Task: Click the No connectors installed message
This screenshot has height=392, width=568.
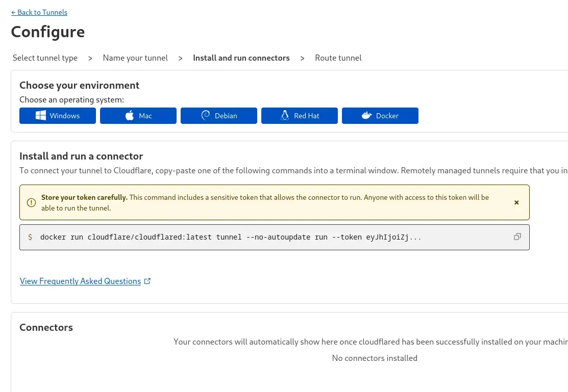Action: coord(375,358)
